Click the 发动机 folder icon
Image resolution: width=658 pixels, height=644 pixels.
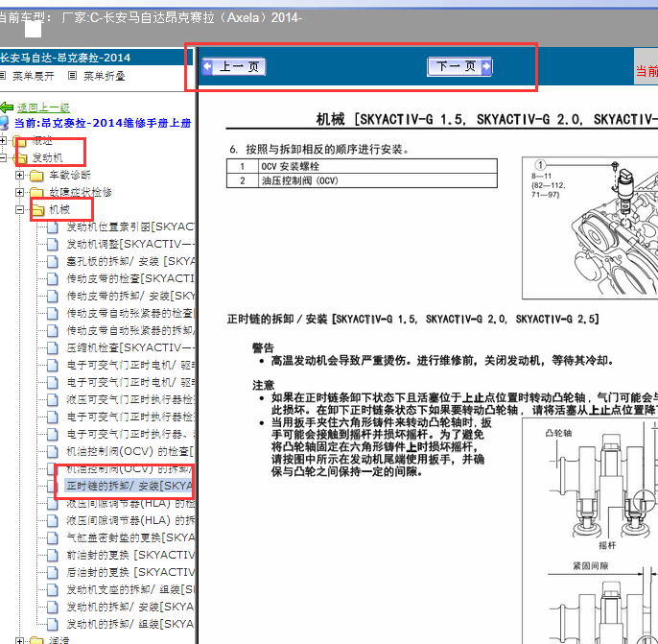click(20, 157)
